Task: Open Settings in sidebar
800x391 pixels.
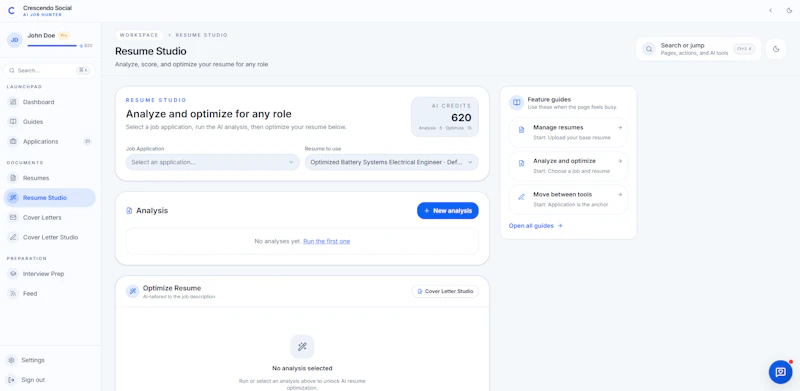Action: 49,360
